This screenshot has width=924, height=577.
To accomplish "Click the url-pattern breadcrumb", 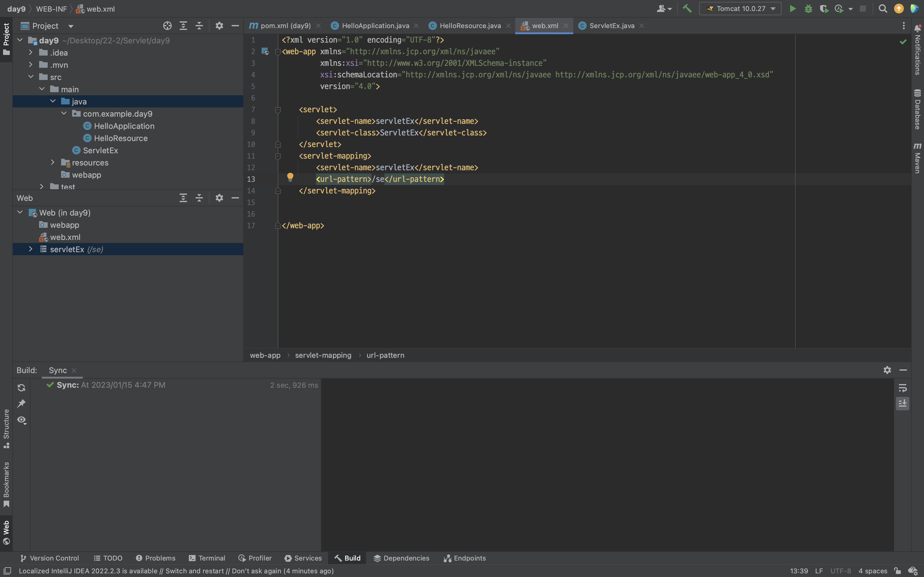I will (x=385, y=355).
